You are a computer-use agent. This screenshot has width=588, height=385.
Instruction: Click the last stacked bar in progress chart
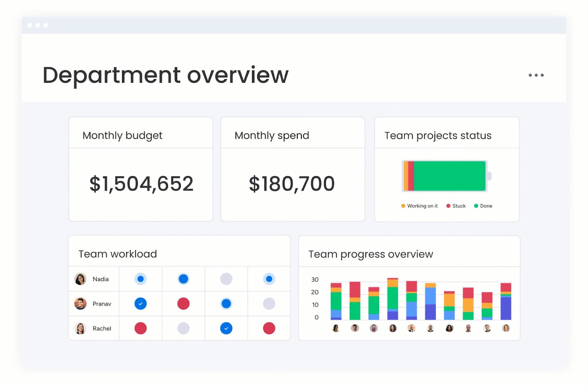click(506, 302)
